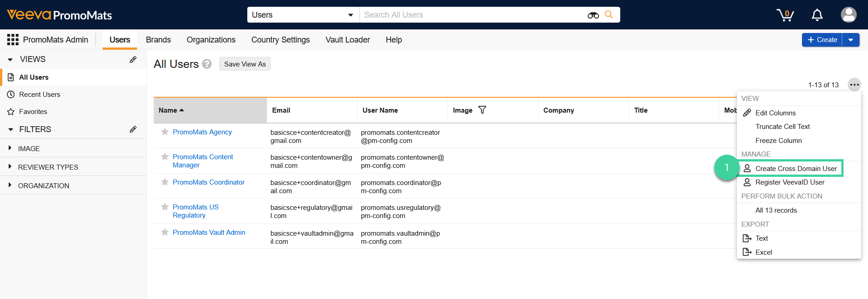Click the orange search magnifier icon
Image resolution: width=868 pixels, height=299 pixels.
[x=609, y=14]
